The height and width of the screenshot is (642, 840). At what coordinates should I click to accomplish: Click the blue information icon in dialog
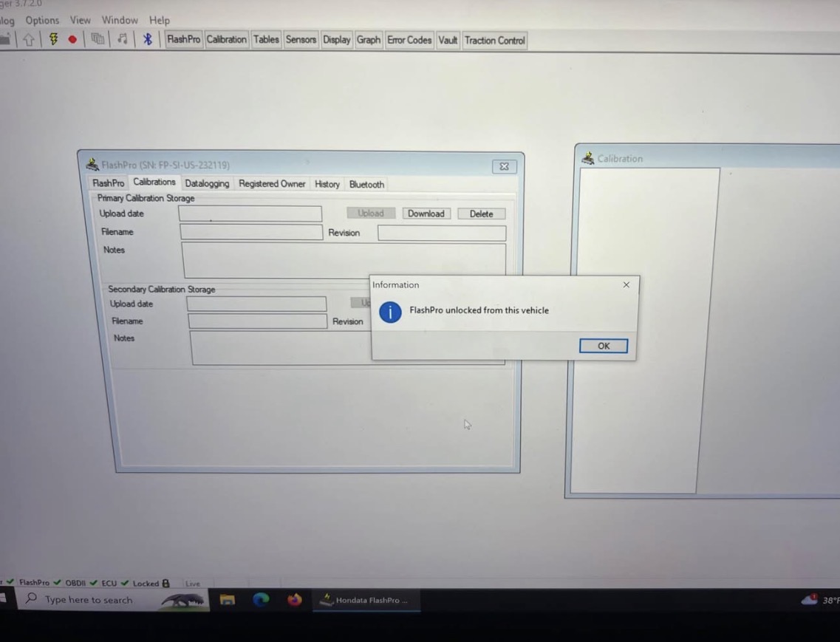click(x=390, y=312)
